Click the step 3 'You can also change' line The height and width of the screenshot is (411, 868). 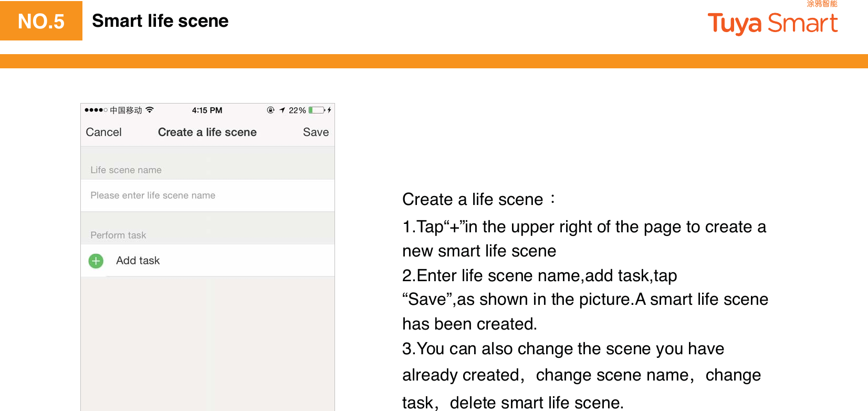[x=563, y=348]
